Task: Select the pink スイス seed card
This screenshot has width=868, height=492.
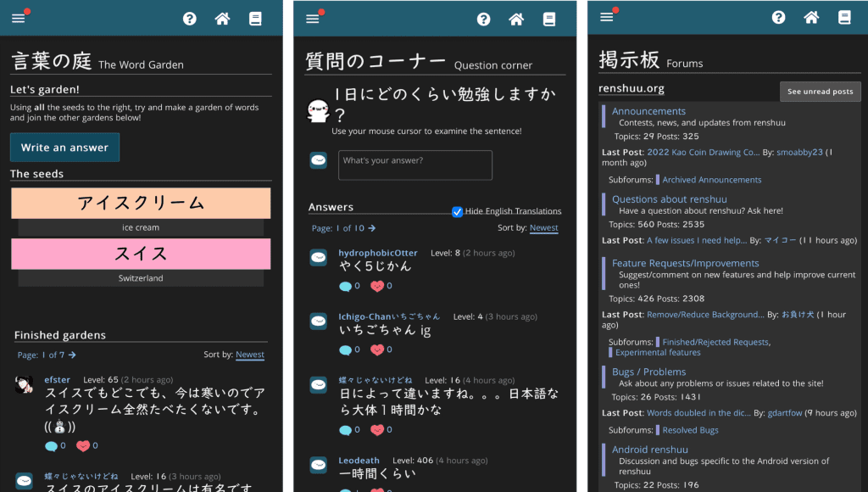Action: point(140,254)
